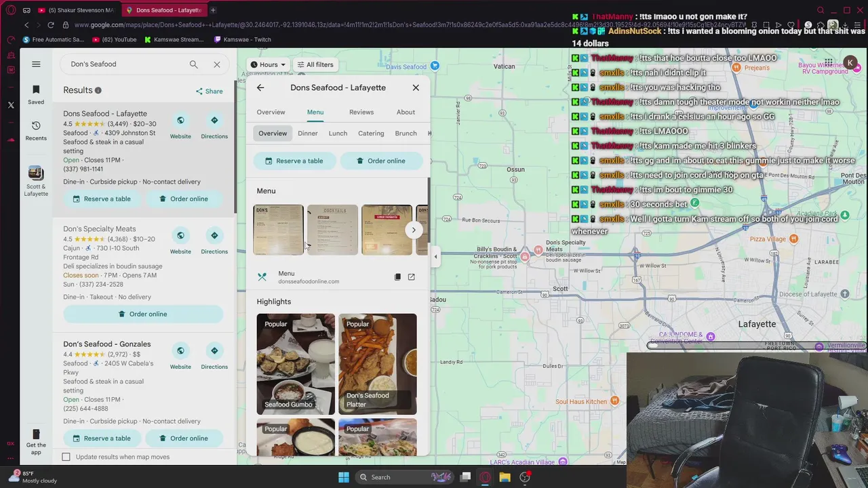Click Billy's Boudin & Cracklins map pin
Viewport: 868px width, 488px height.
click(524, 256)
